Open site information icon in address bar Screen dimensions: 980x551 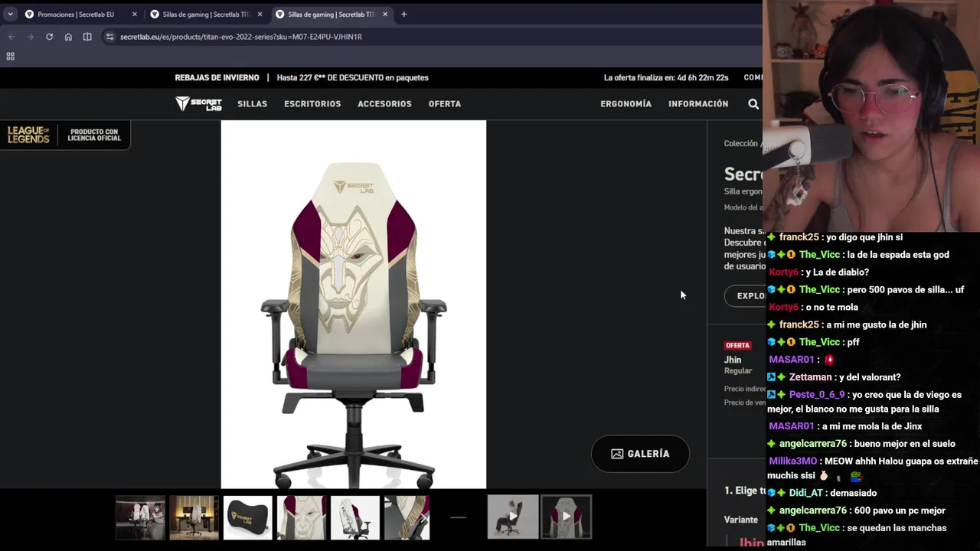coord(110,37)
